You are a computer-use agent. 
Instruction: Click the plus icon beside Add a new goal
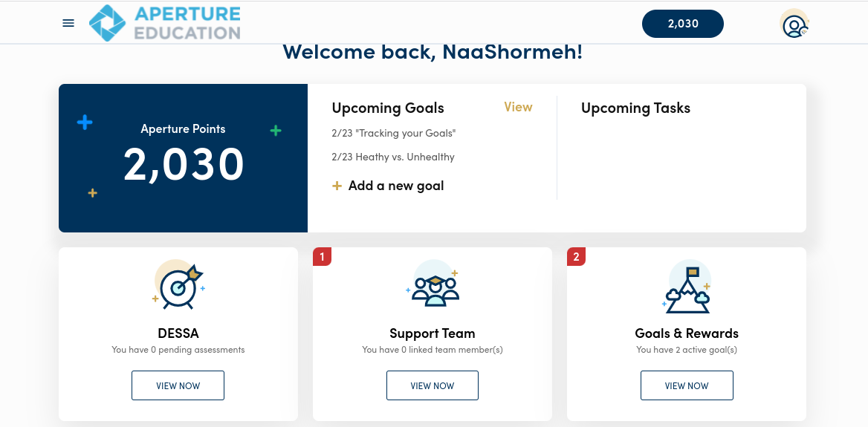337,186
